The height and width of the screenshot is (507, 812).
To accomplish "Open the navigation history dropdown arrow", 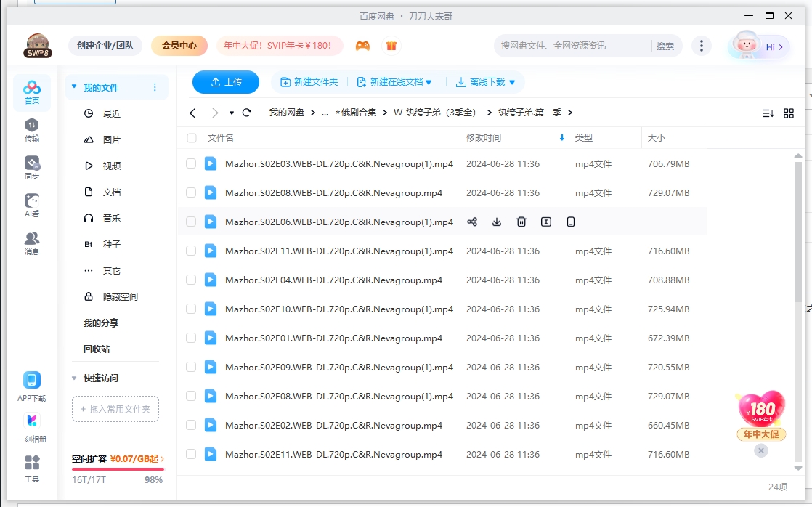I will (232, 113).
